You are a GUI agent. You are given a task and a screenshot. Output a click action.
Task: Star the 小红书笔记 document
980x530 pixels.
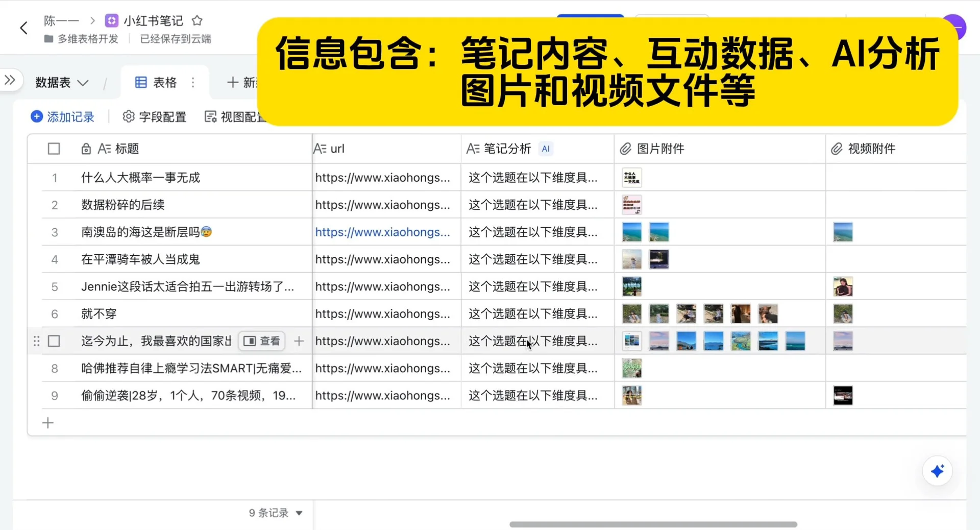click(x=198, y=21)
